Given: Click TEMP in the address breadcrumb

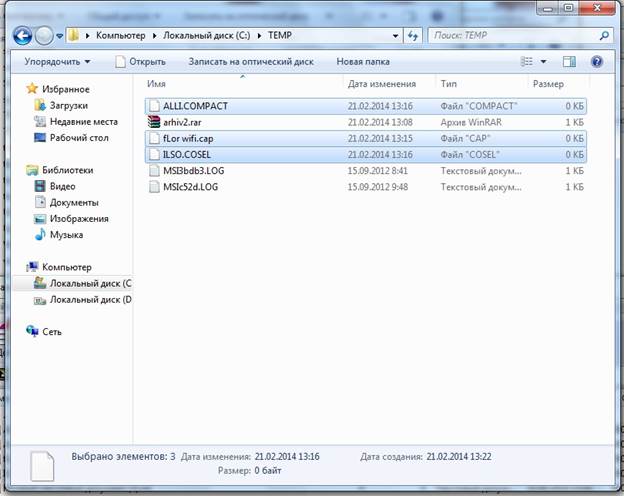Looking at the screenshot, I should pyautogui.click(x=280, y=35).
